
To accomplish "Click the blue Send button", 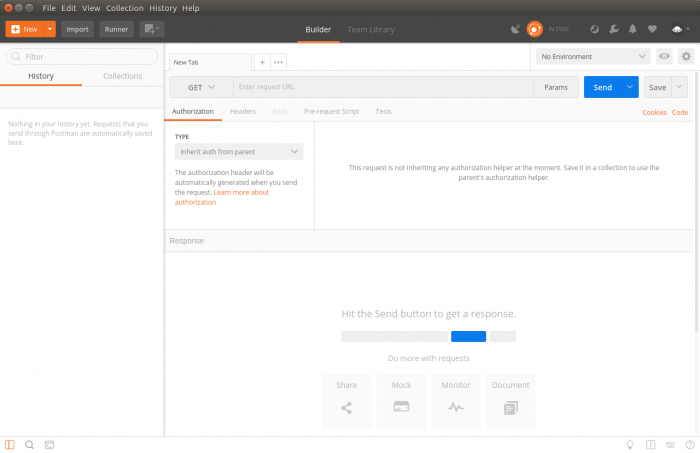I will pyautogui.click(x=603, y=88).
